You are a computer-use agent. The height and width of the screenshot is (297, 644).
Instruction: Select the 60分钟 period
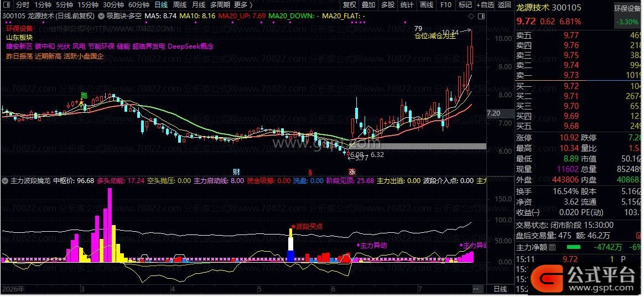(139, 5)
